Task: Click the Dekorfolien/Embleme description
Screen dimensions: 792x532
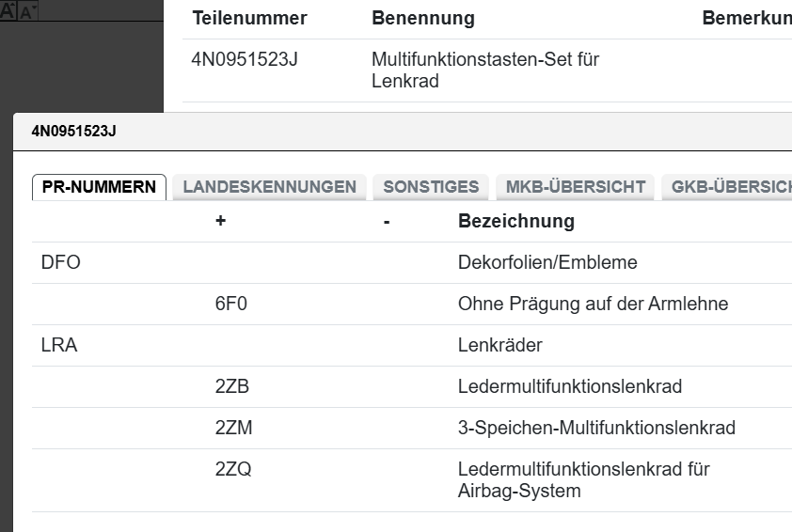Action: (547, 263)
